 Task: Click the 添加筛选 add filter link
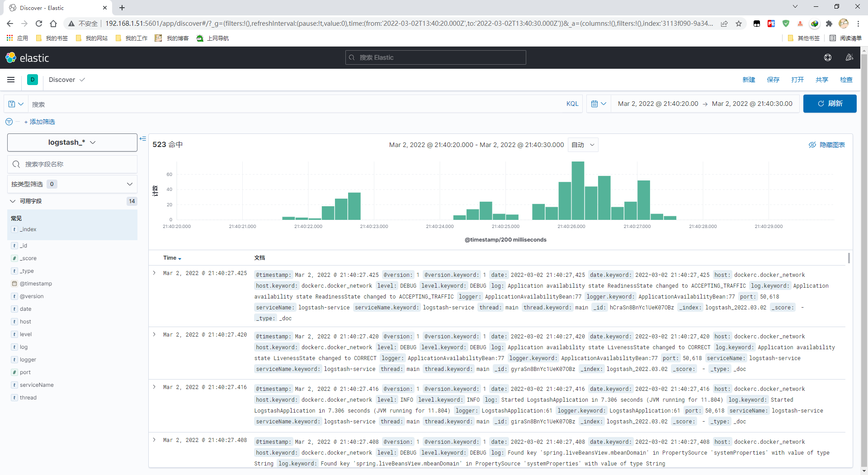tap(40, 122)
